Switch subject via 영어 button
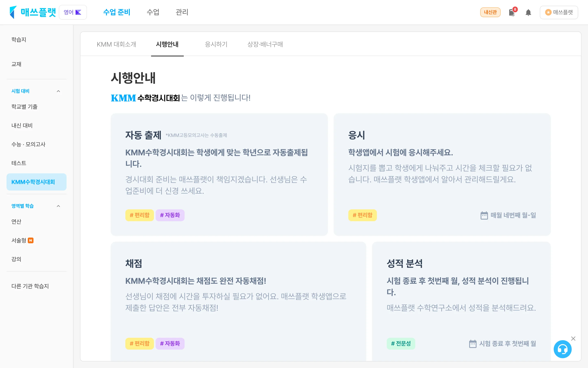 (73, 12)
